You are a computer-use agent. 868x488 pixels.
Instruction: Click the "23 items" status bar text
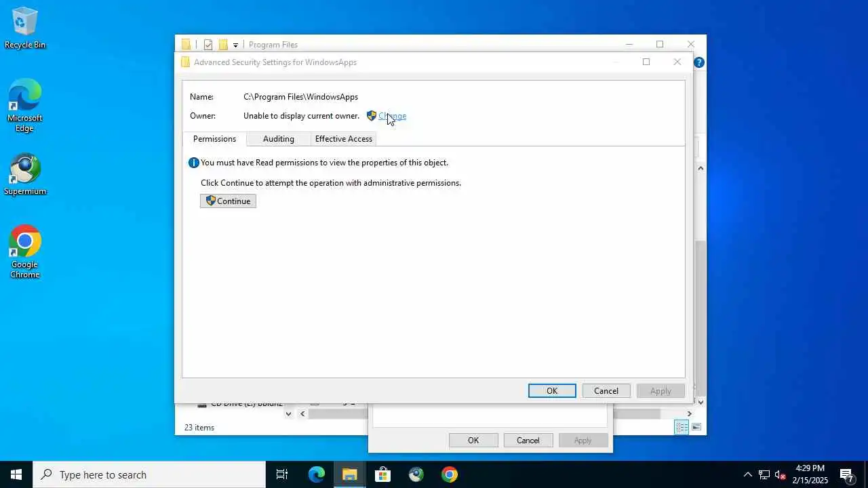[199, 428]
